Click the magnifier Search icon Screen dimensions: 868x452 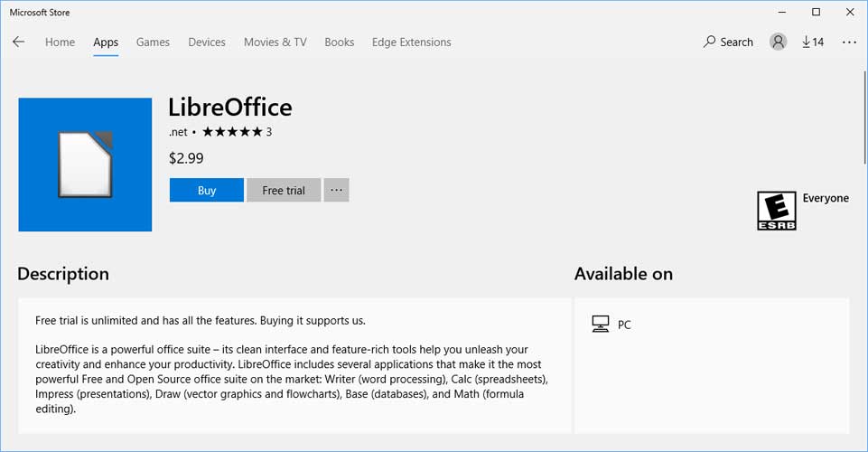pyautogui.click(x=709, y=42)
